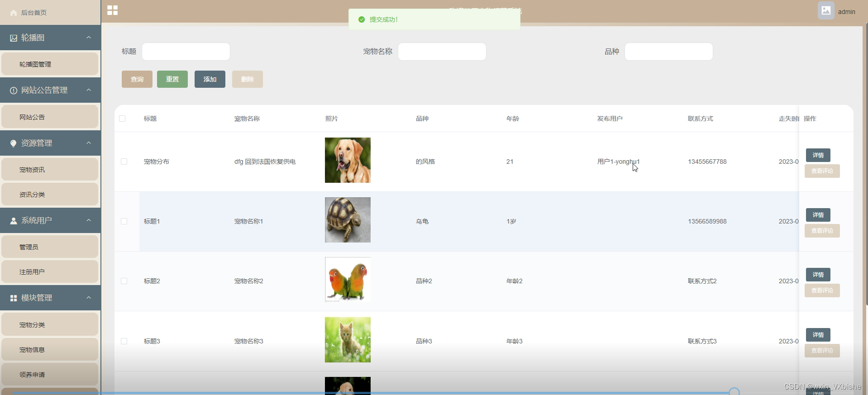868x395 pixels.
Task: Click the phone number 13566589988
Action: coord(707,221)
